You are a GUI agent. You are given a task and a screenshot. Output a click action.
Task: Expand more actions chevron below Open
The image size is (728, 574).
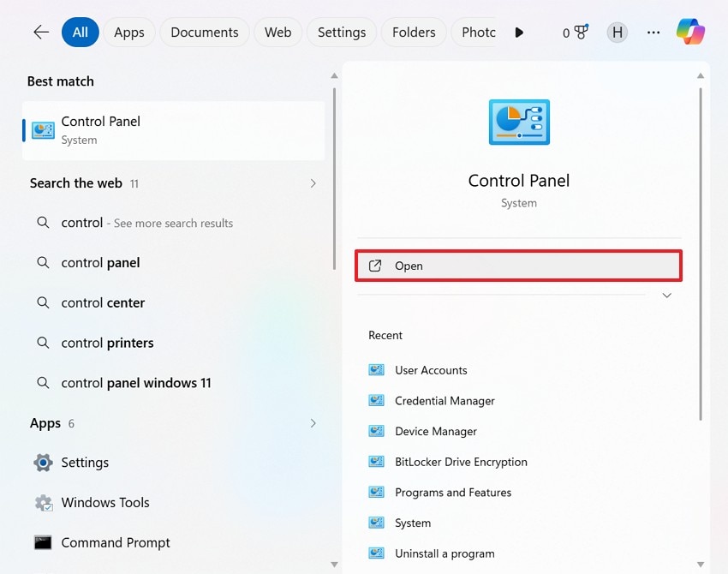pos(666,296)
